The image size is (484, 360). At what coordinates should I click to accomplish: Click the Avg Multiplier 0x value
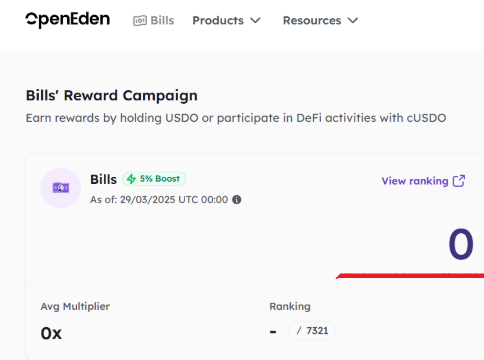coord(51,333)
